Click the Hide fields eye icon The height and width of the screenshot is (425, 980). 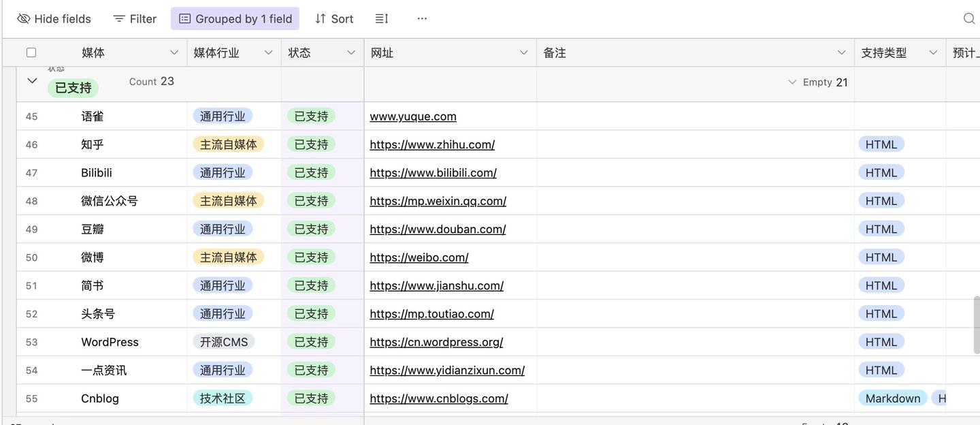coord(24,18)
